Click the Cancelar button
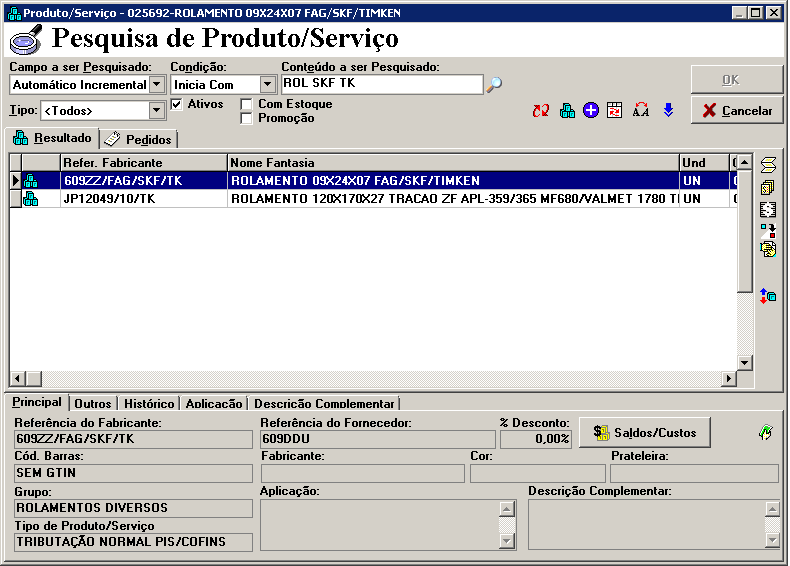Screen dimensions: 790x566 [x=737, y=111]
